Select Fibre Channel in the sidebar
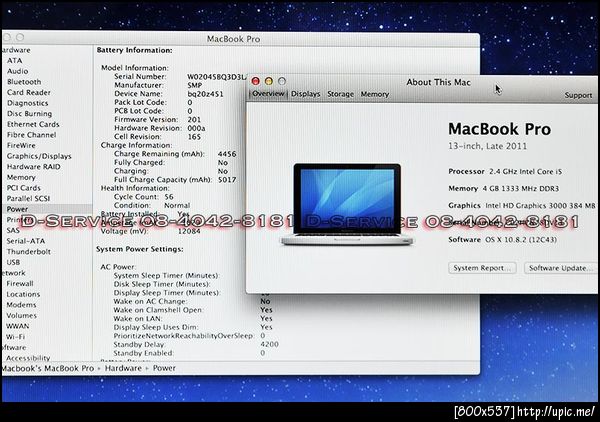 click(31, 135)
